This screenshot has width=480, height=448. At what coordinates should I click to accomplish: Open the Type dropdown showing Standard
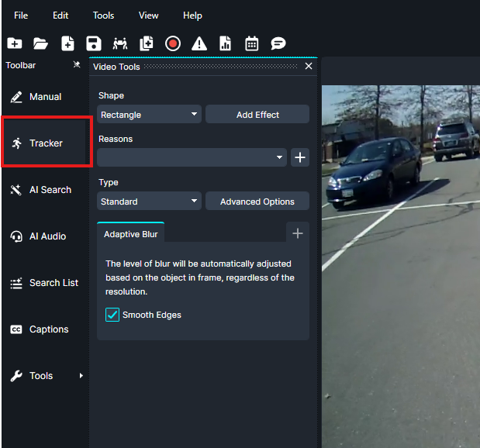[x=149, y=202]
